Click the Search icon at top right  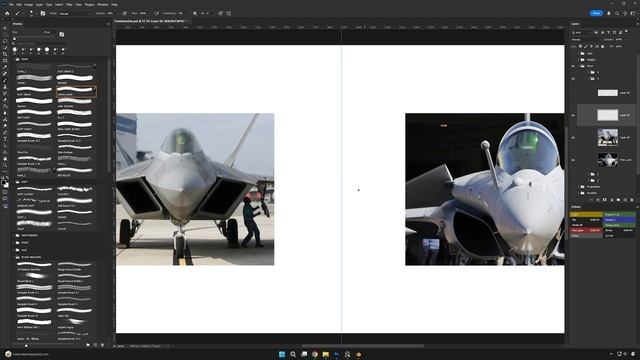pyautogui.click(x=617, y=13)
